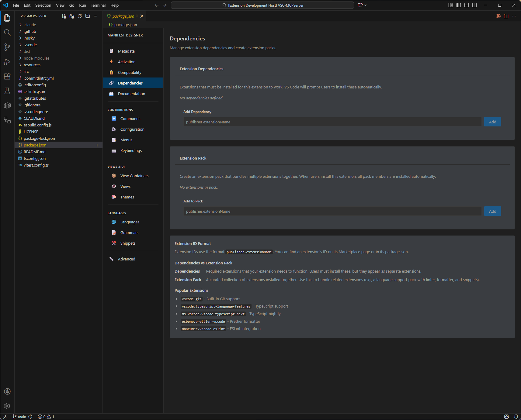
Task: Open the Commands contributions page
Action: (x=133, y=119)
